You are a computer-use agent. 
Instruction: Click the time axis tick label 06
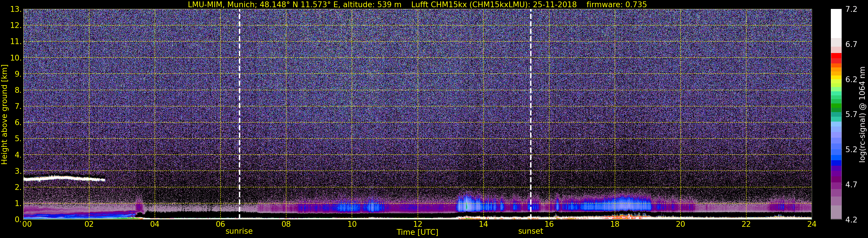pyautogui.click(x=220, y=224)
